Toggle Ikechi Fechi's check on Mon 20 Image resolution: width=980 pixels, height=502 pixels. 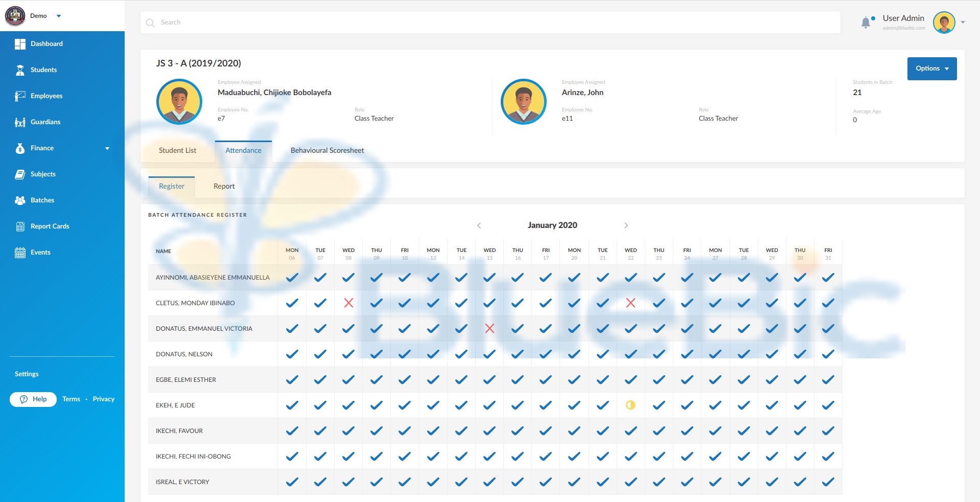click(x=574, y=457)
